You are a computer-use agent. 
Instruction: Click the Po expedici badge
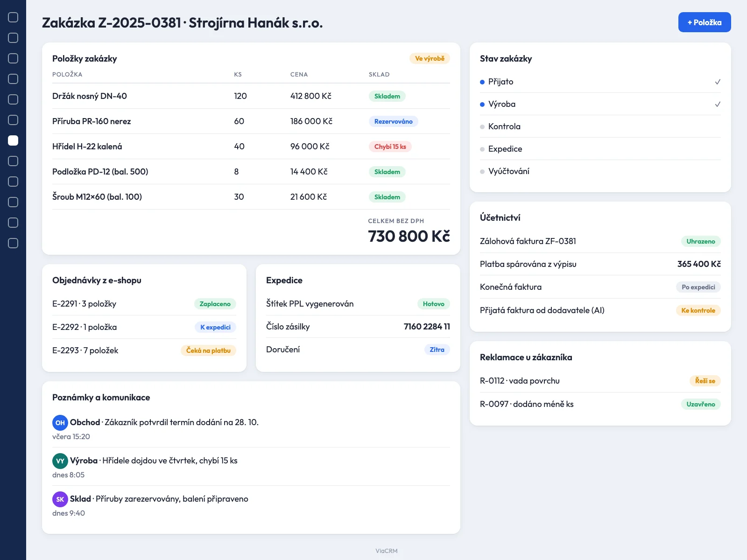(698, 287)
